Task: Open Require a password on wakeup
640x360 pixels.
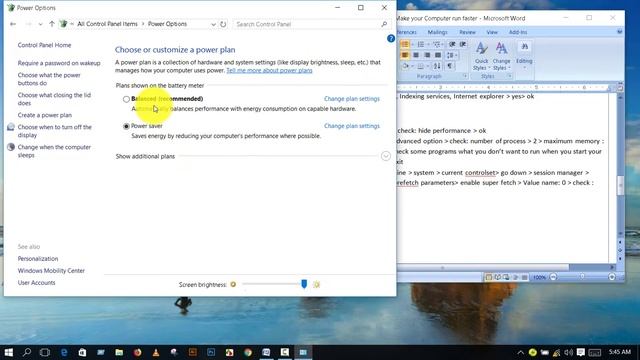Action: coord(59,63)
